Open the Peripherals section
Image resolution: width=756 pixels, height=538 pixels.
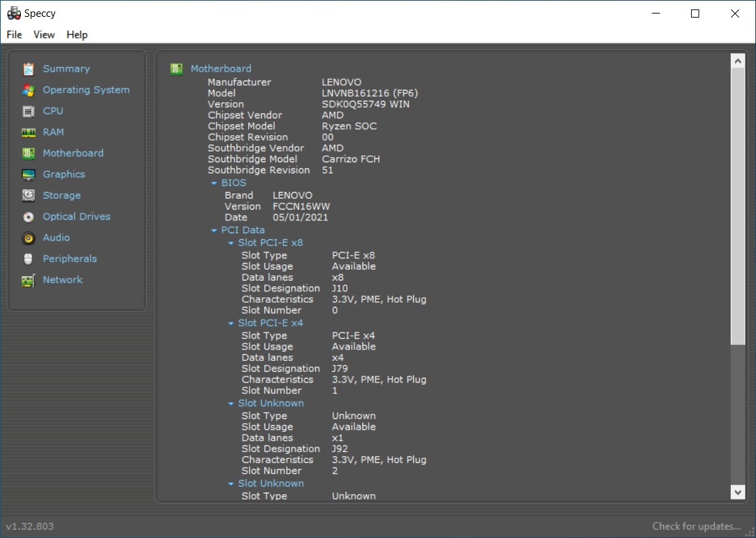pos(70,259)
